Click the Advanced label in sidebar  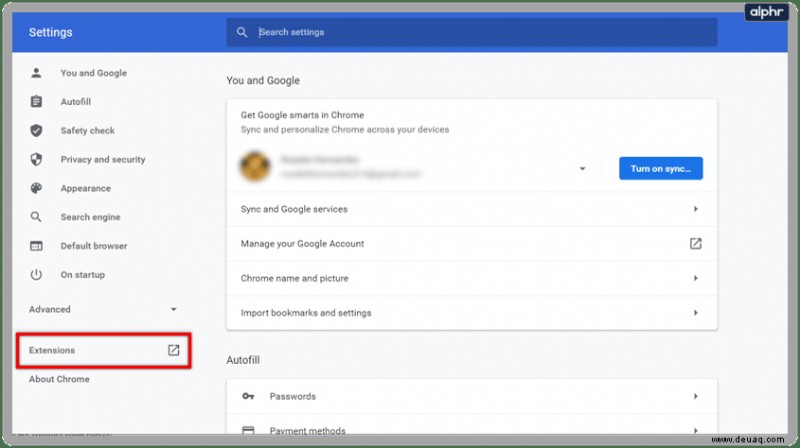coord(49,309)
